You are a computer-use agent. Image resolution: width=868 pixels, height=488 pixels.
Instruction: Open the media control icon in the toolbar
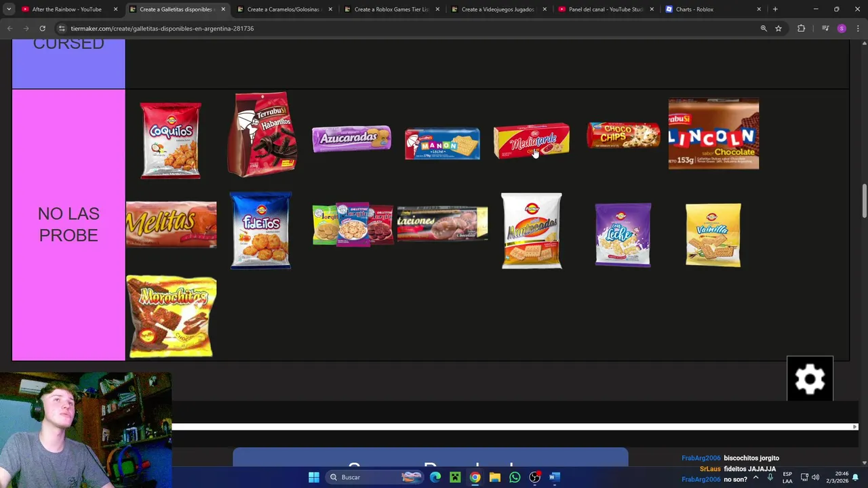click(825, 28)
